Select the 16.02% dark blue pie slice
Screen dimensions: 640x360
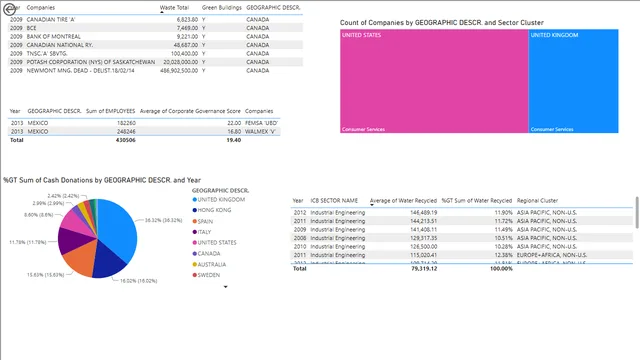(106, 261)
